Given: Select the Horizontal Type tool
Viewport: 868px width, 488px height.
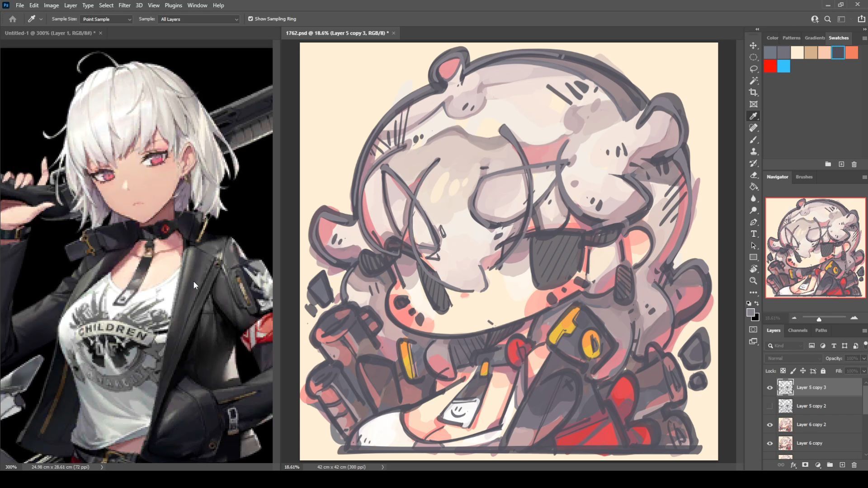Looking at the screenshot, I should pyautogui.click(x=754, y=234).
